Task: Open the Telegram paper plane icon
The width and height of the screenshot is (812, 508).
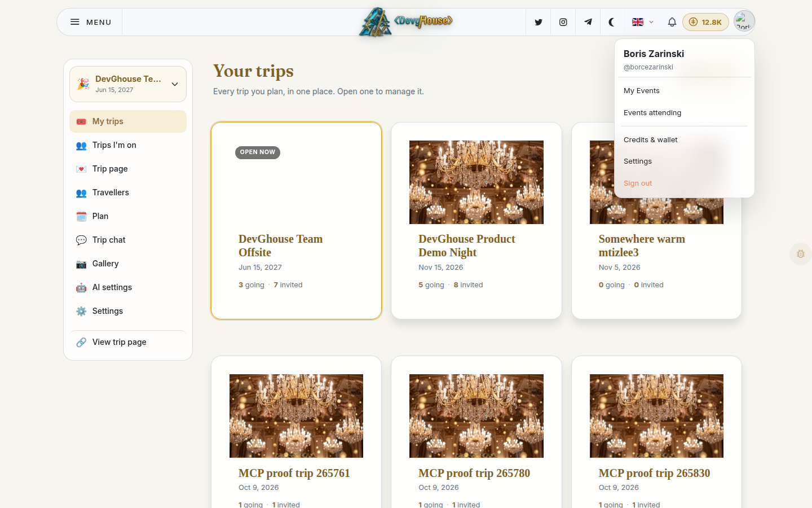Action: coord(588,22)
